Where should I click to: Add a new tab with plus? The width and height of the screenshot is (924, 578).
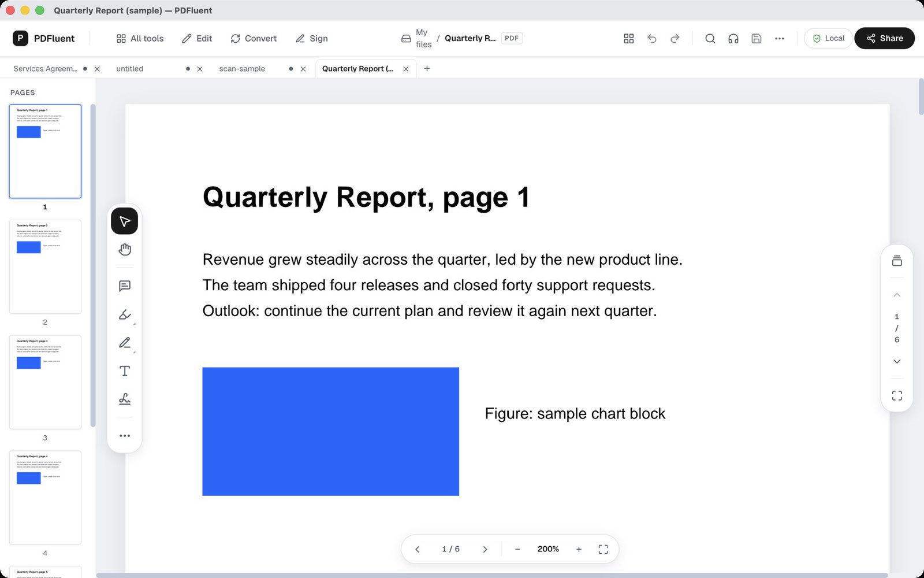point(427,68)
